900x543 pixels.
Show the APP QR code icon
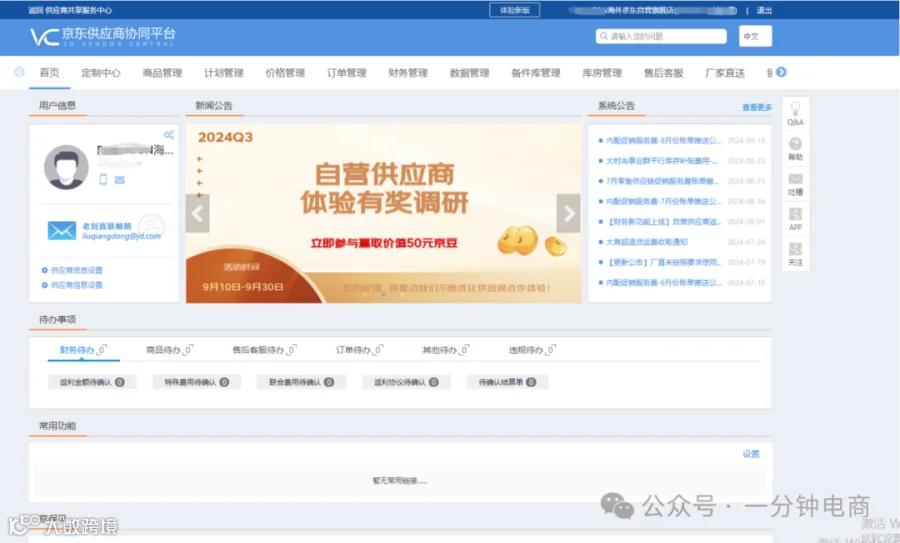coord(796,214)
